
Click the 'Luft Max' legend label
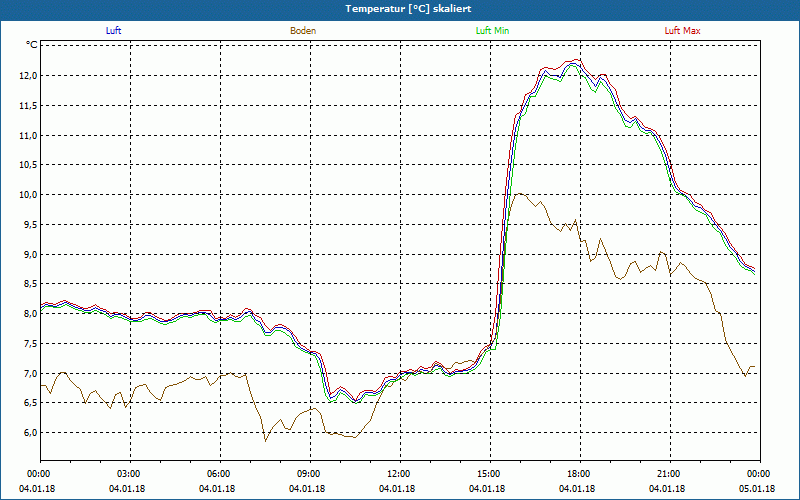[682, 31]
